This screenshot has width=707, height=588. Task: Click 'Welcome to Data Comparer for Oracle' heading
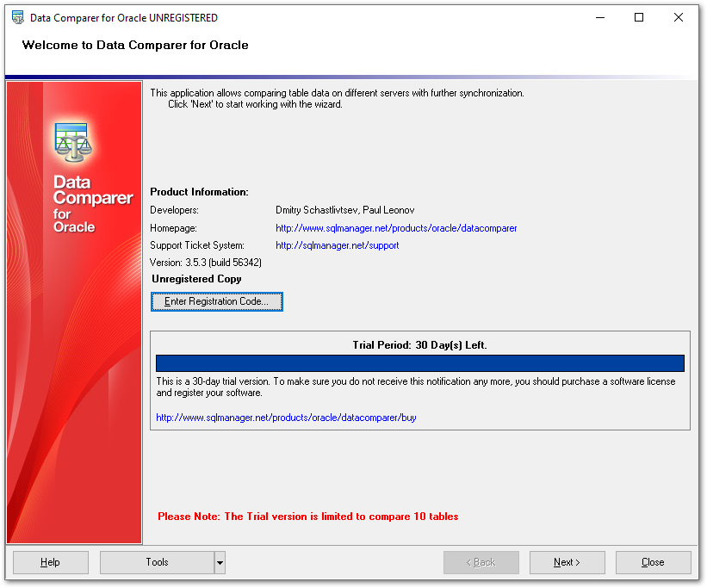[x=135, y=45]
